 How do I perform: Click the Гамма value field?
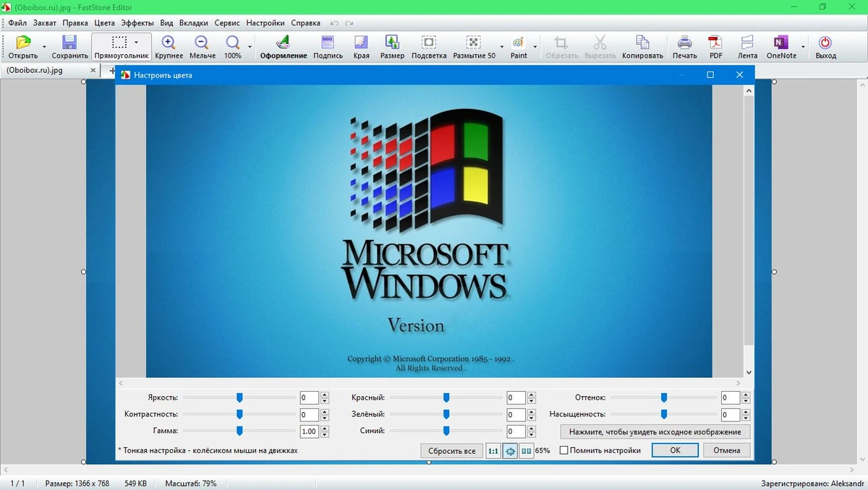click(310, 431)
